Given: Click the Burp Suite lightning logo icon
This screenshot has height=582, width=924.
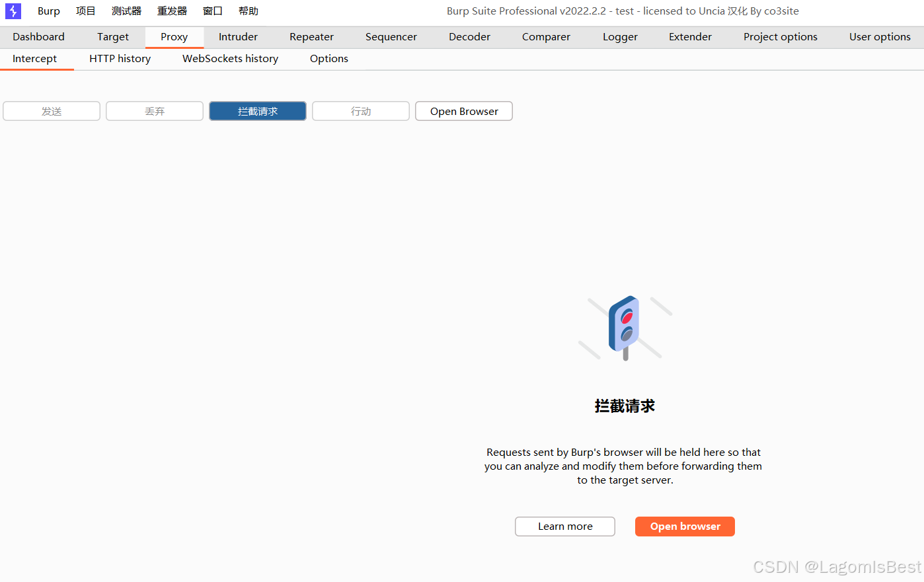Looking at the screenshot, I should (x=13, y=11).
